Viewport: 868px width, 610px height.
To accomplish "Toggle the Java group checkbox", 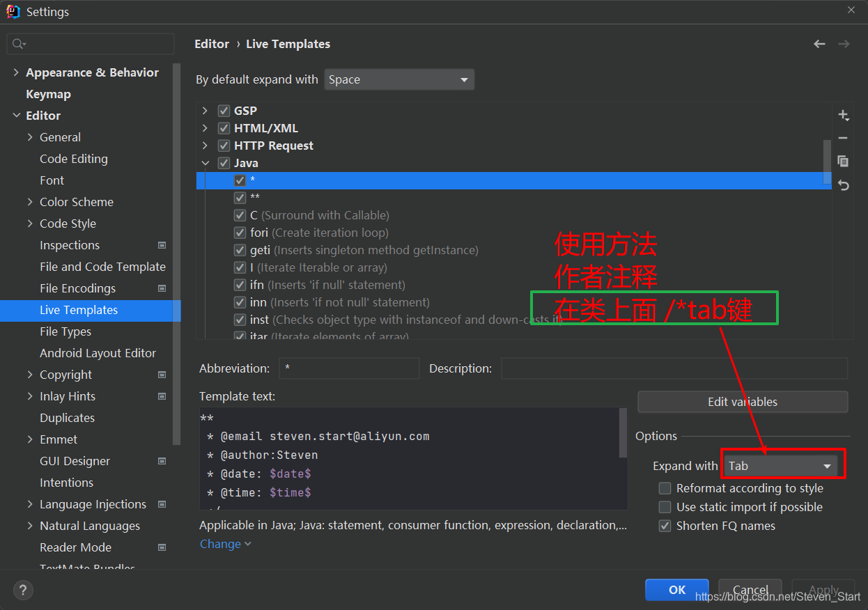I will (x=224, y=163).
